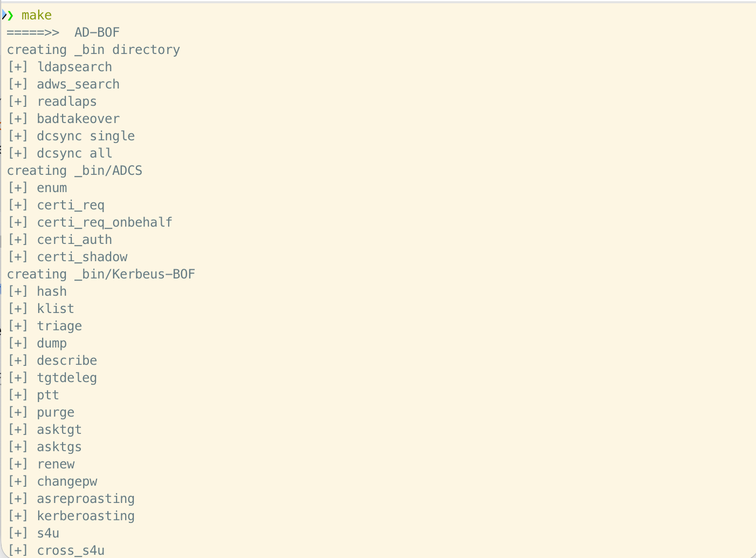Click the 'creating _bin/ADCS' line
This screenshot has width=756, height=558.
pos(74,171)
